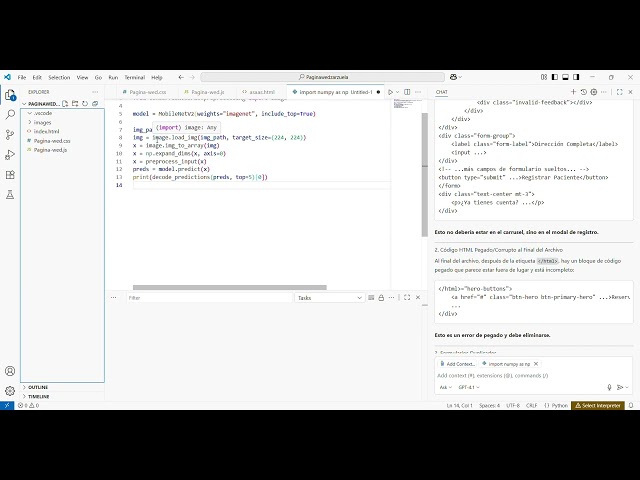640x480 pixels.
Task: Show chat history
Action: (x=584, y=92)
